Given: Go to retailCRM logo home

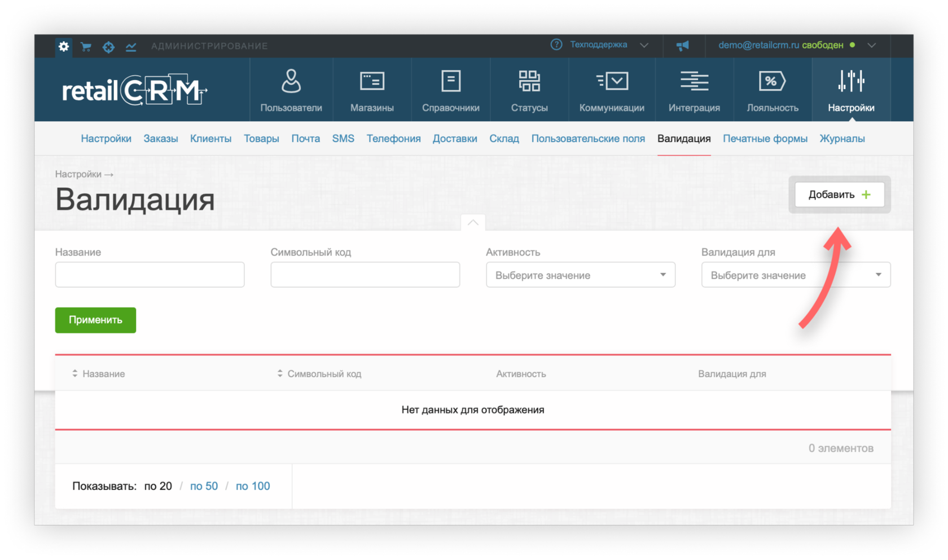Looking at the screenshot, I should [x=134, y=90].
